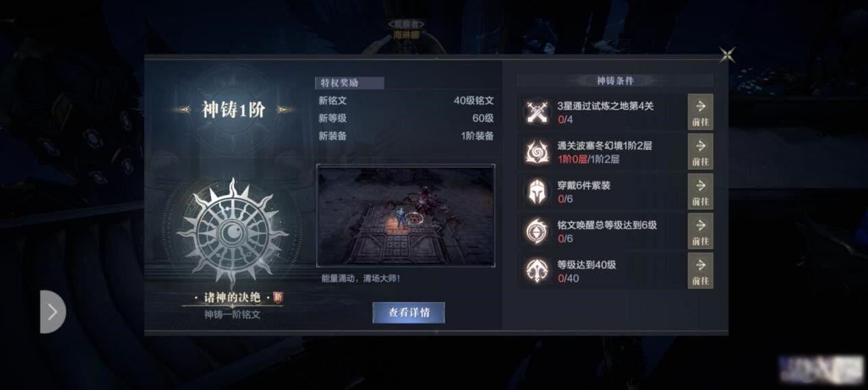This screenshot has height=390, width=868.
Task: Go to inscription awakening task (前往)
Action: pyautogui.click(x=700, y=231)
